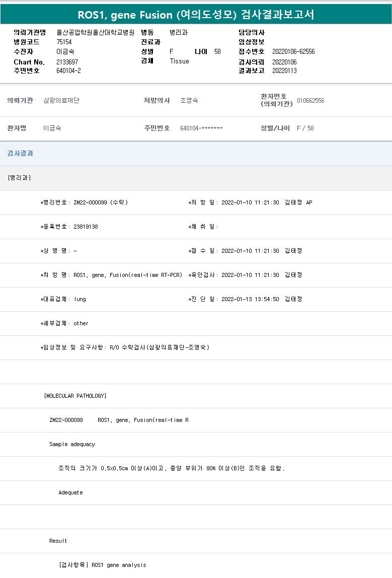Select the 처방의사 name 조영숙

pos(189,100)
